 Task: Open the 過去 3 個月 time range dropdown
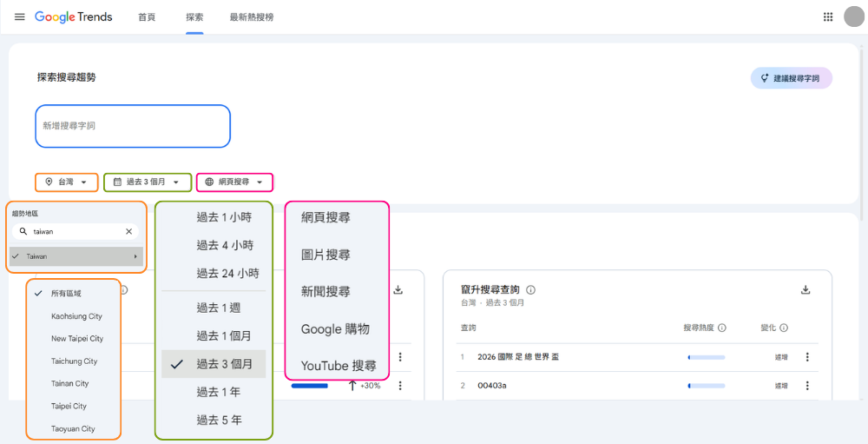(x=148, y=182)
